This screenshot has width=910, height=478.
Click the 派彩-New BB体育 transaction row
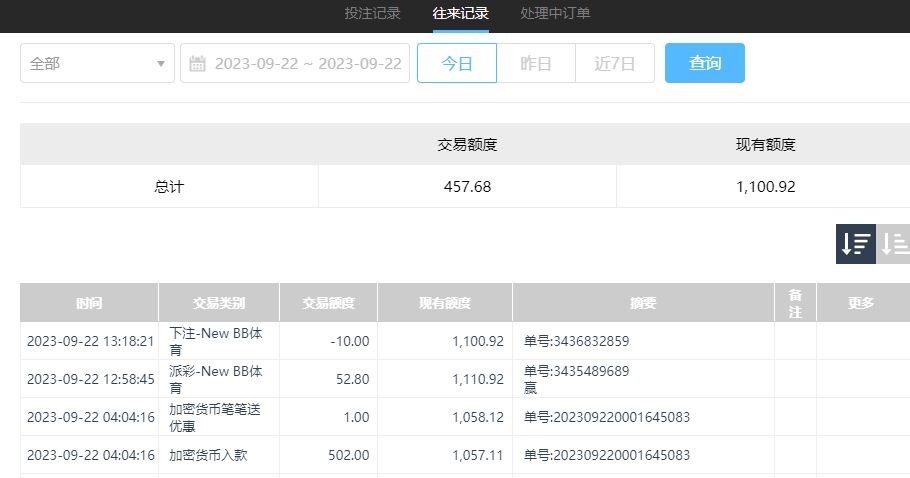click(x=216, y=379)
